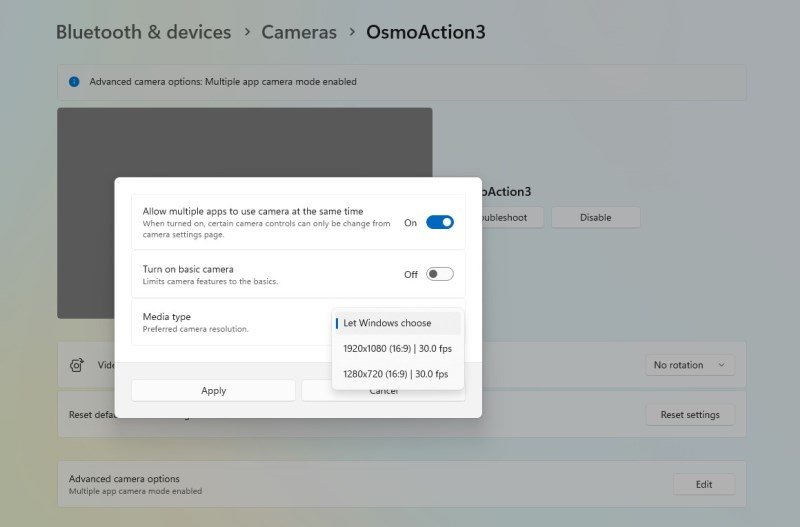Pick 1280x720 (16:9) 30.0 fps resolution
Screen dimensions: 800x527
[395, 373]
